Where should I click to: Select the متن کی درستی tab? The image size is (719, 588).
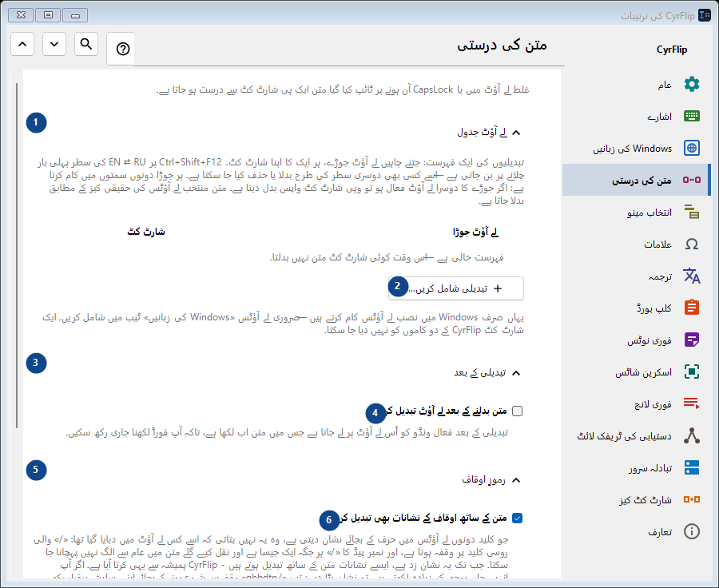(636, 180)
